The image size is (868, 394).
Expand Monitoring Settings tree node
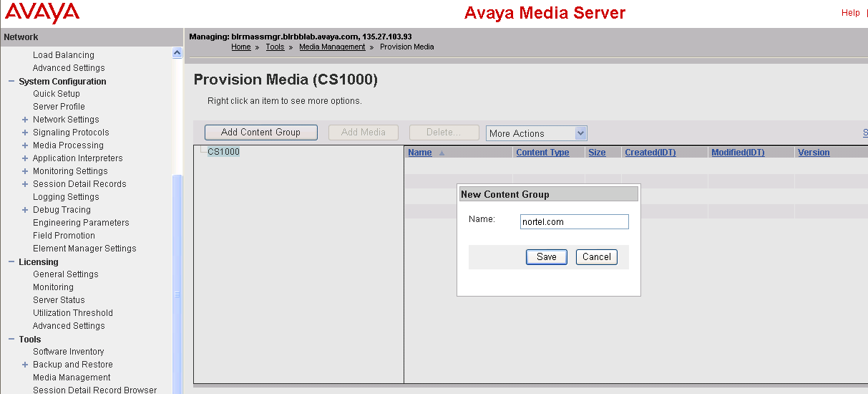pyautogui.click(x=25, y=171)
